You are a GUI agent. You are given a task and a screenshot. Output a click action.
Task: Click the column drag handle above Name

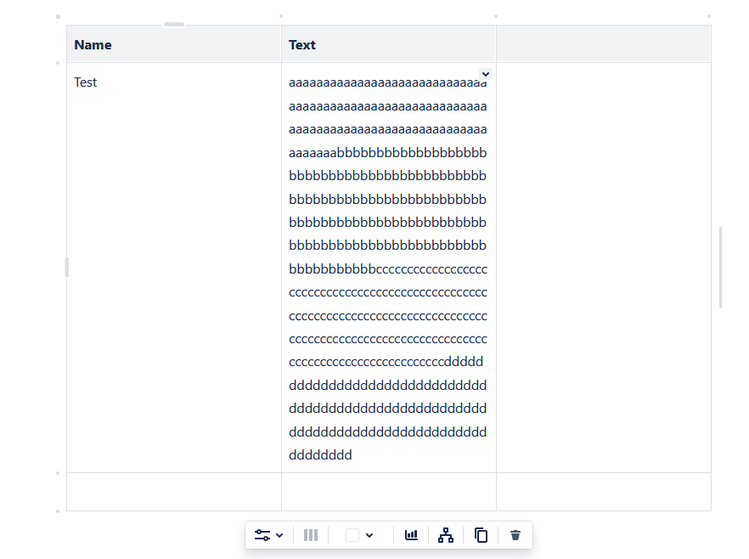[174, 24]
